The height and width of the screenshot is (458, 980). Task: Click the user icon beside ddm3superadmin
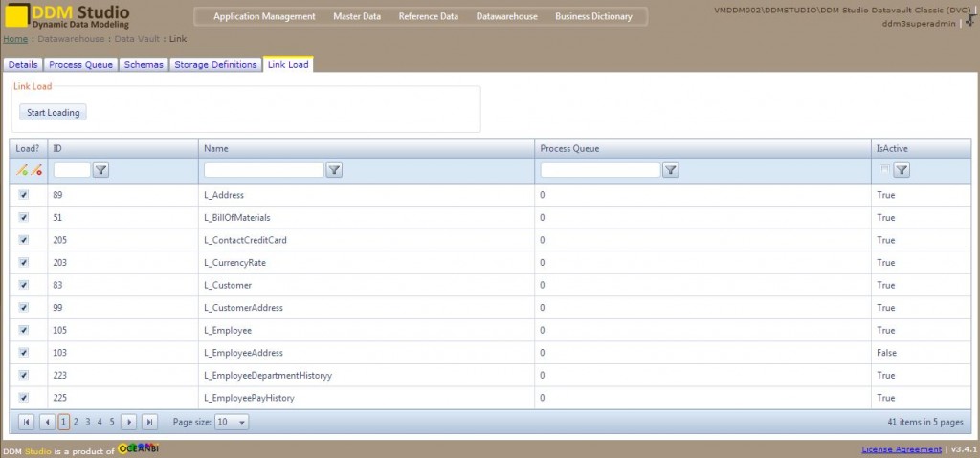[x=971, y=20]
